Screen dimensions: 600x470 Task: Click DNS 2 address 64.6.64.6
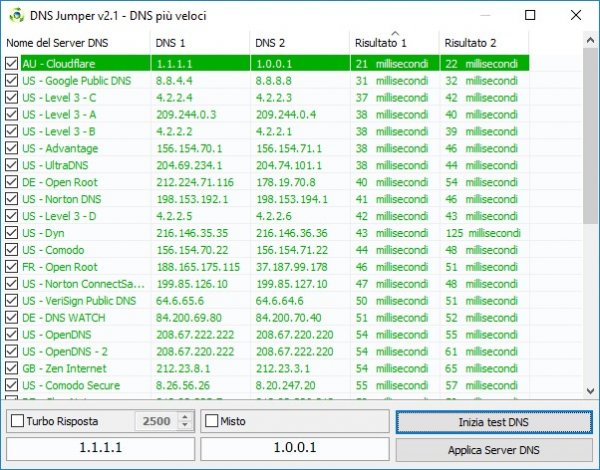click(279, 300)
